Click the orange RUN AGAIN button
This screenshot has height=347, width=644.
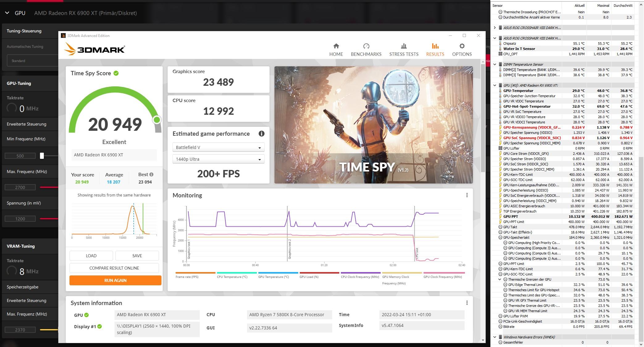coord(115,280)
